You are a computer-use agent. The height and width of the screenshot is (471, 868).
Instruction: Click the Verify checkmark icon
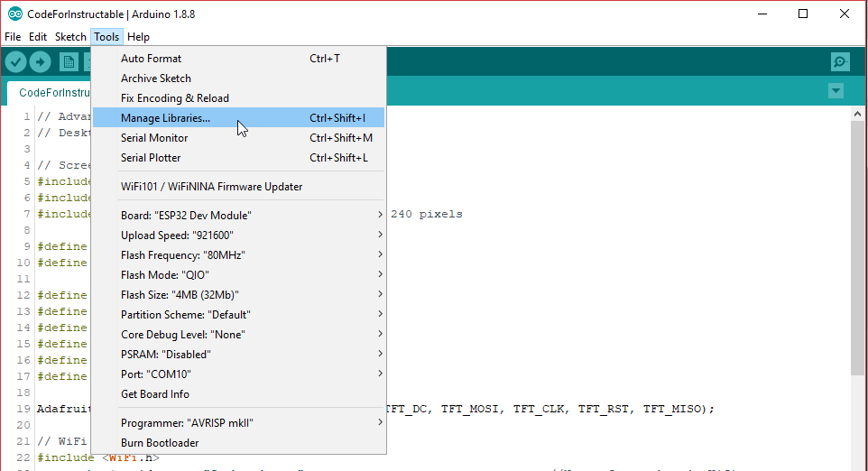click(16, 62)
